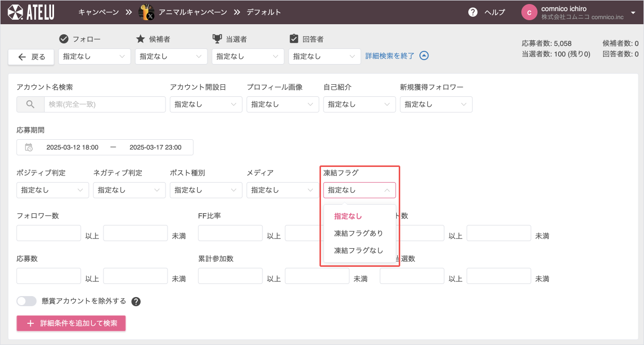Open the 当選者 filter dropdown

click(248, 56)
